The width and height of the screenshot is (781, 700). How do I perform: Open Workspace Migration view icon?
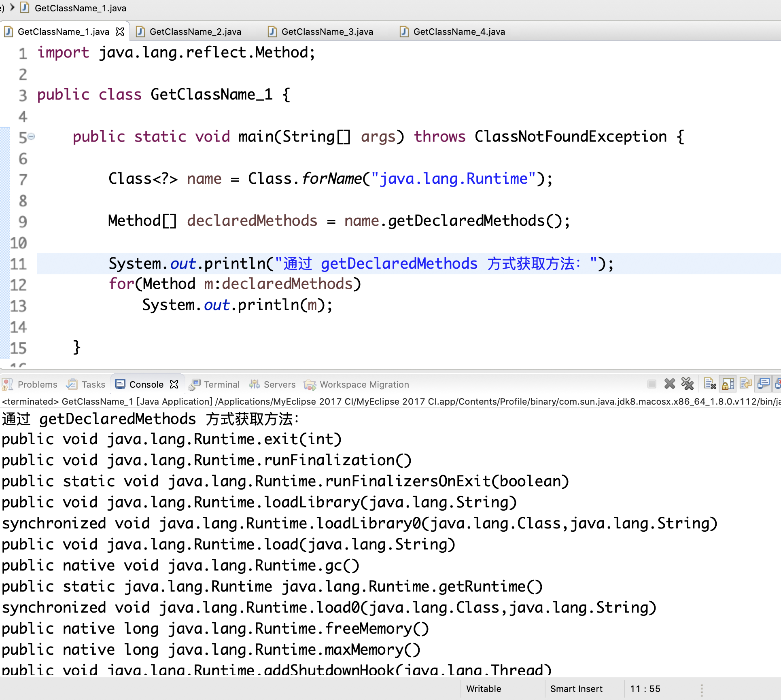pos(310,384)
